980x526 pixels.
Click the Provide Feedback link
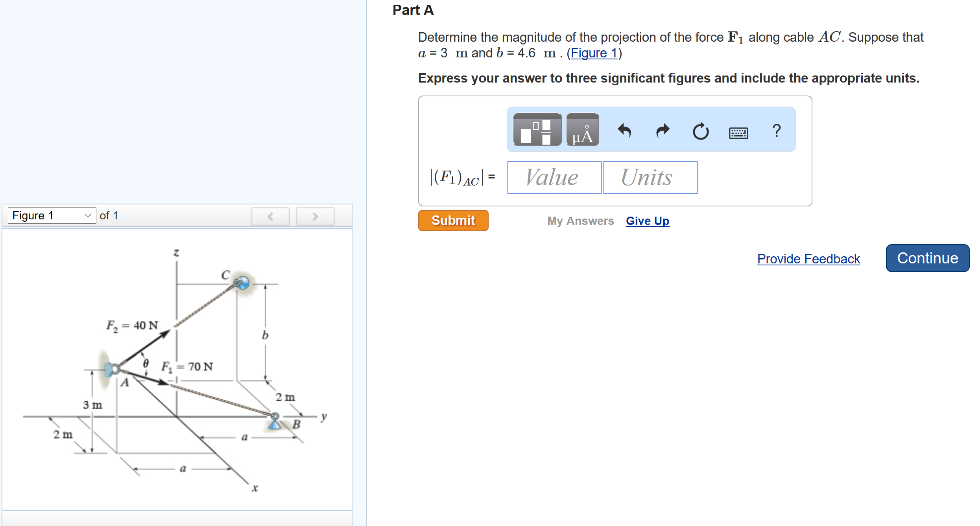[x=808, y=259]
